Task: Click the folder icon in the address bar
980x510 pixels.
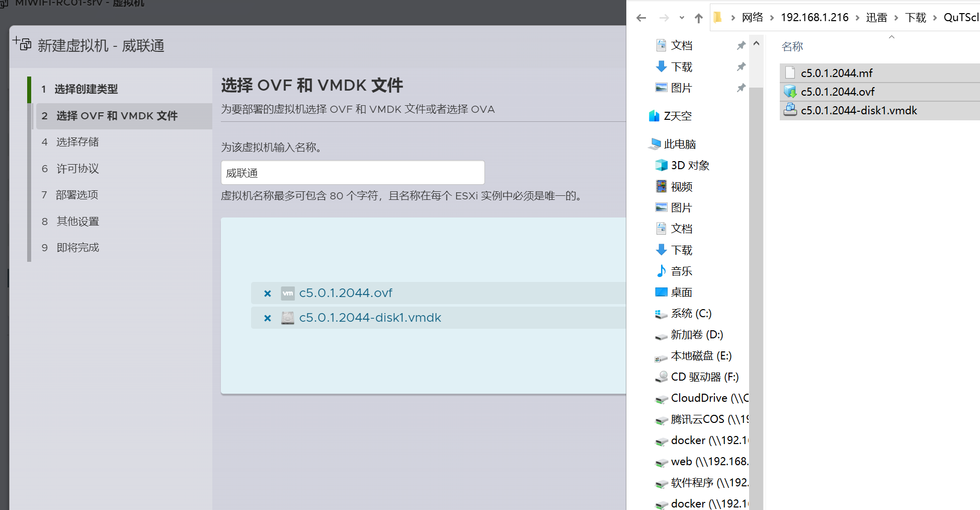Action: coord(718,18)
